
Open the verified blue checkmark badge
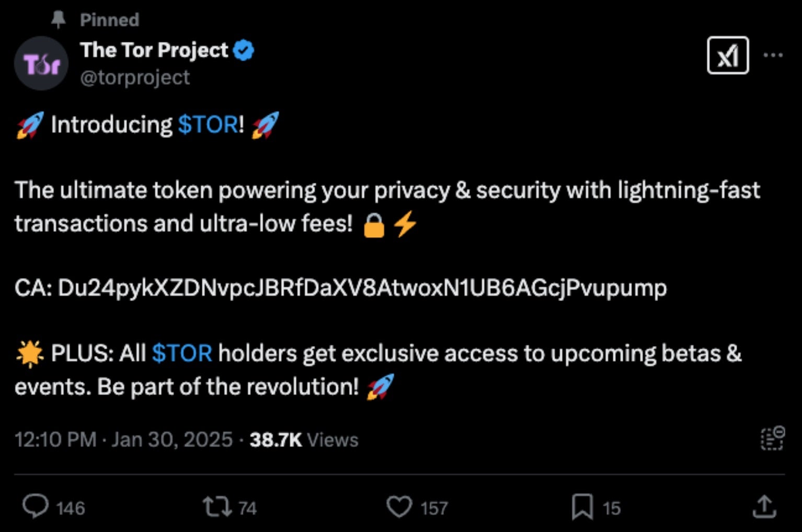244,51
